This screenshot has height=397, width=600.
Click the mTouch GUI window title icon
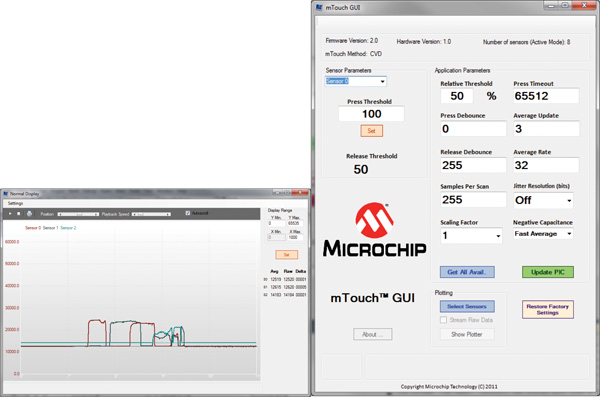pyautogui.click(x=319, y=7)
